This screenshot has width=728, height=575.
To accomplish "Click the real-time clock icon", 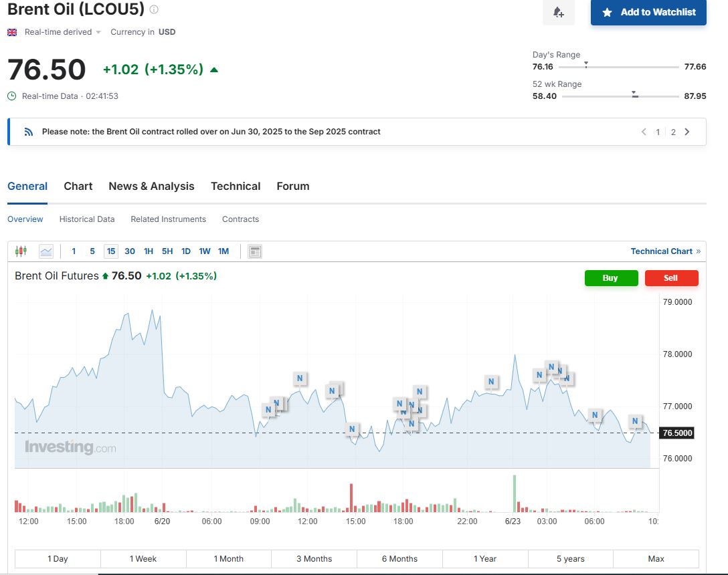I will pyautogui.click(x=12, y=96).
